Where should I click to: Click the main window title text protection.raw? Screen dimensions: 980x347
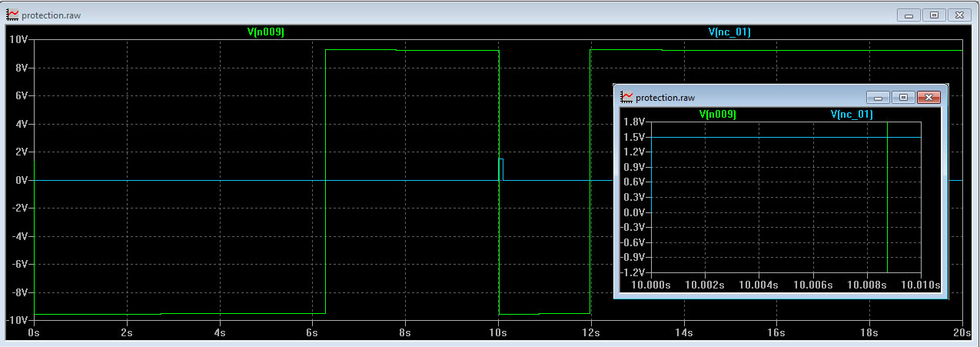pyautogui.click(x=51, y=15)
